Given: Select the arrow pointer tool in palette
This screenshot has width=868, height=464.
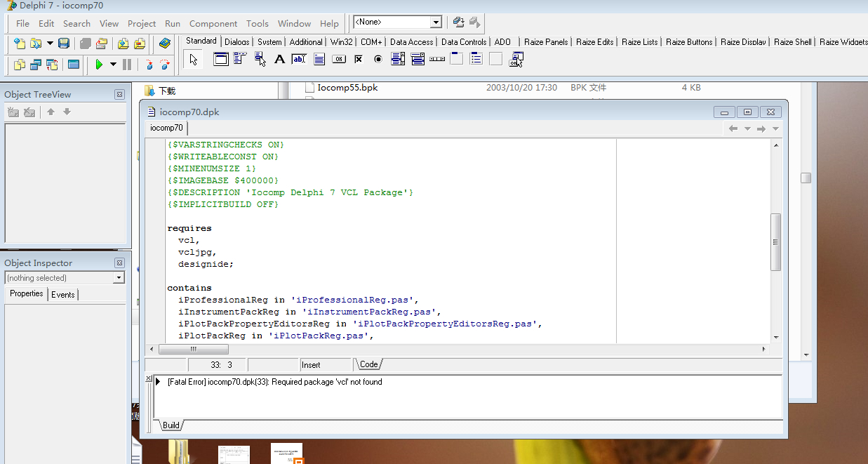Looking at the screenshot, I should [194, 60].
